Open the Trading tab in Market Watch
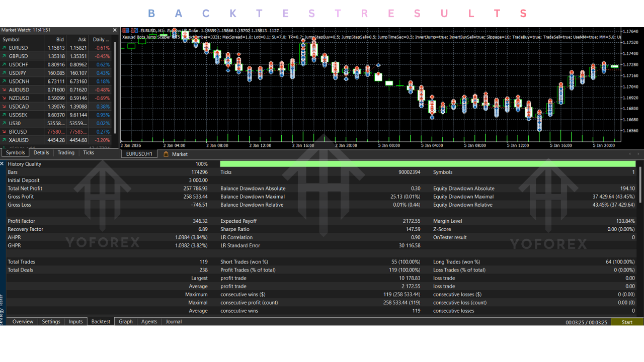 66,153
